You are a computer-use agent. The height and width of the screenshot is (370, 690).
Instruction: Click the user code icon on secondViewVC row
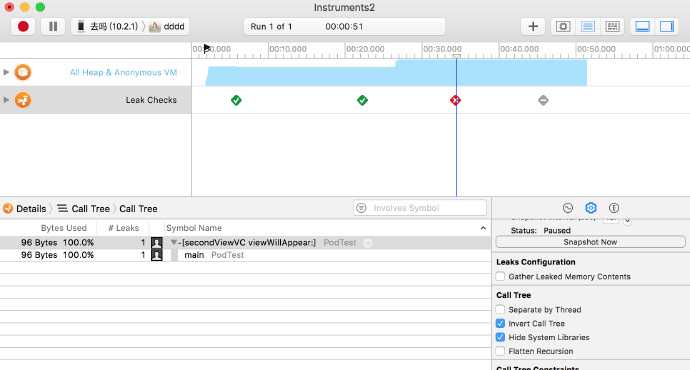click(x=157, y=242)
